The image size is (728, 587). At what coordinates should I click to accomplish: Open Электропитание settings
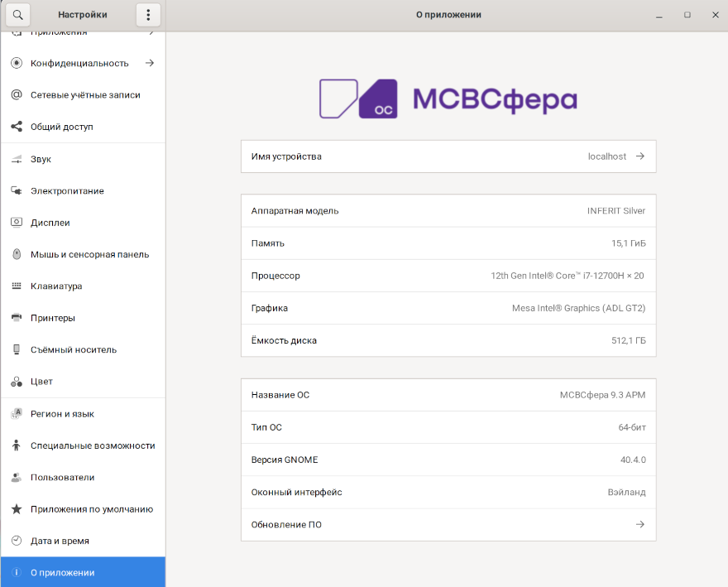coord(83,190)
